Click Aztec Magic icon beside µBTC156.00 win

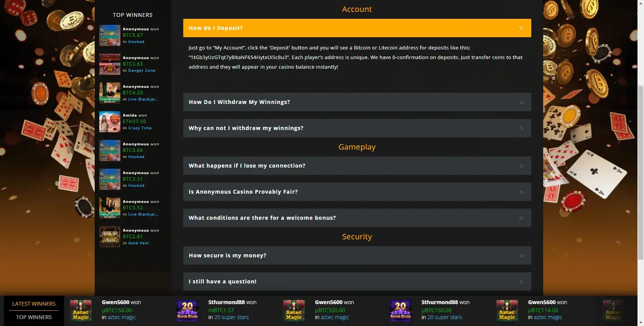[x=81, y=310]
